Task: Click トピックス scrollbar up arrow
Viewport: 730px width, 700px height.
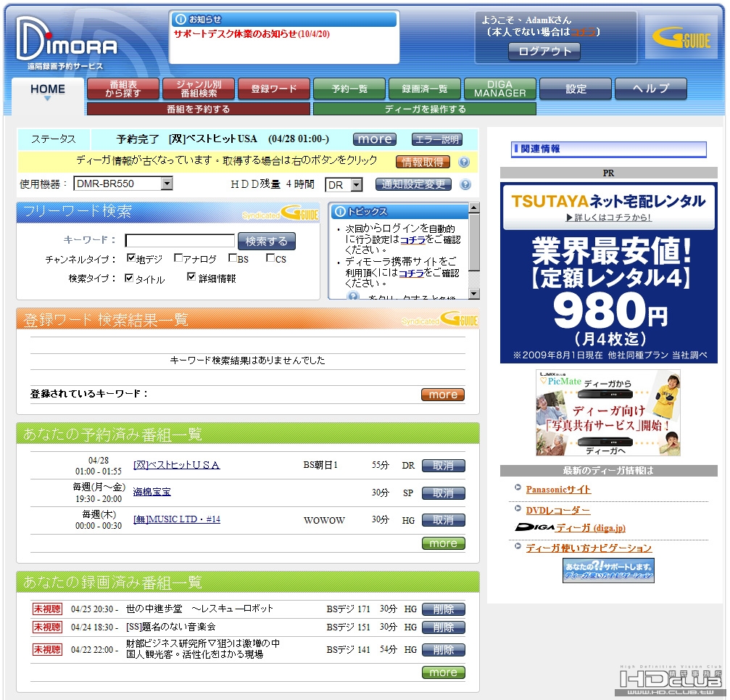Action: pyautogui.click(x=474, y=207)
